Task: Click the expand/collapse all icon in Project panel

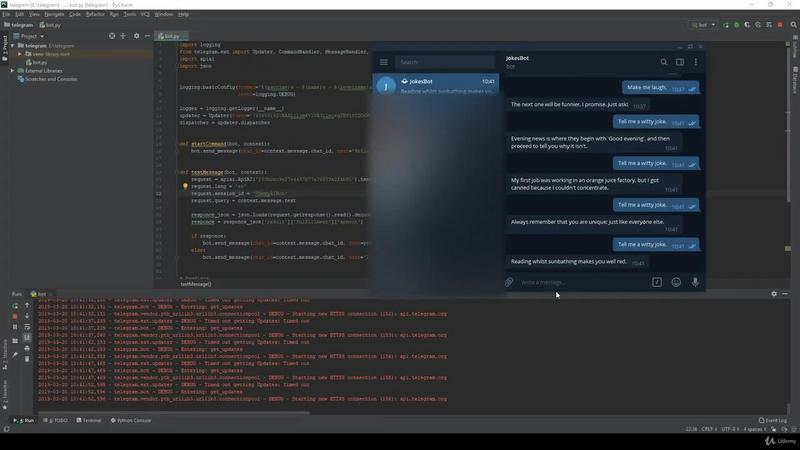Action: pyautogui.click(x=123, y=36)
